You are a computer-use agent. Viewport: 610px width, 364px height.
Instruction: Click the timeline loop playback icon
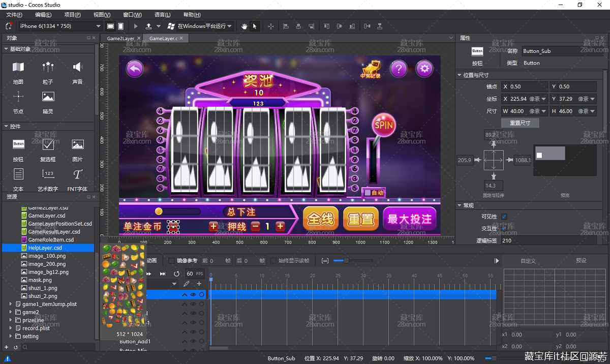(176, 274)
